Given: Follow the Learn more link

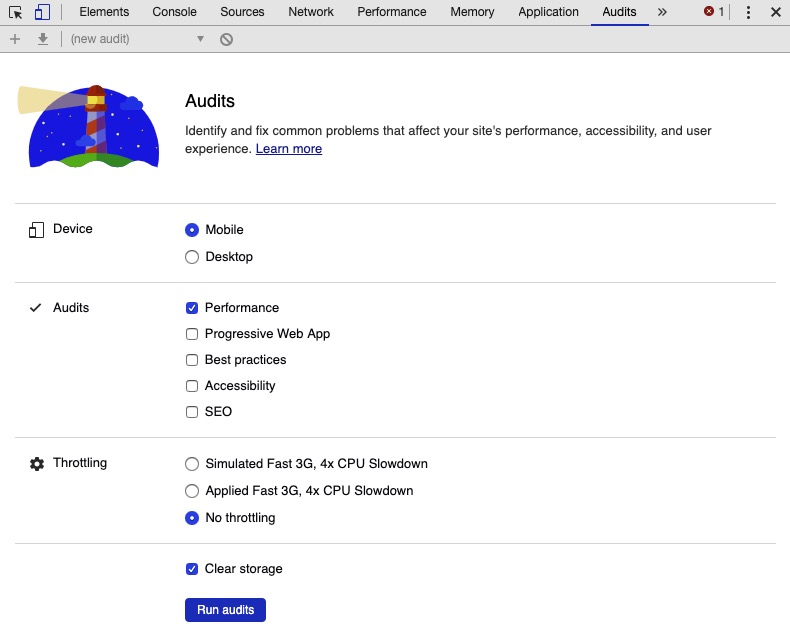Looking at the screenshot, I should click(x=289, y=149).
